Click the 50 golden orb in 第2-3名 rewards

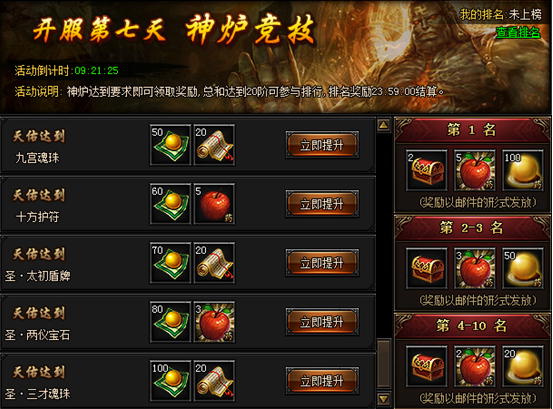[523, 268]
